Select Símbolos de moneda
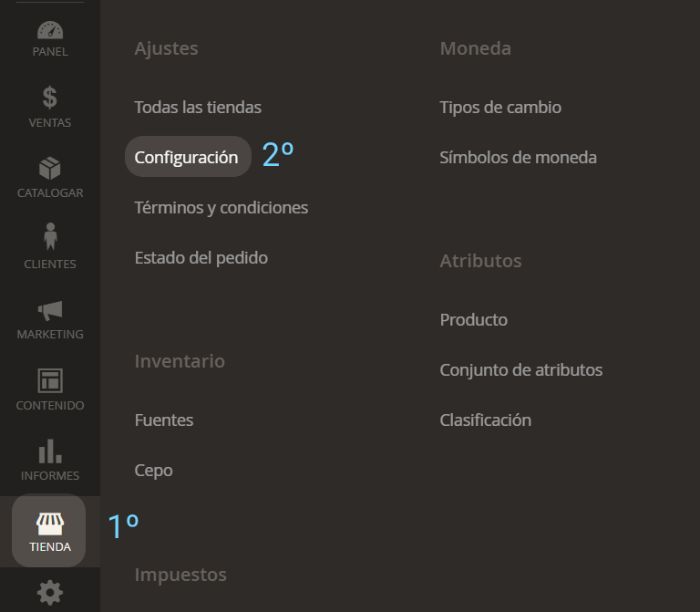700x612 pixels. [519, 158]
